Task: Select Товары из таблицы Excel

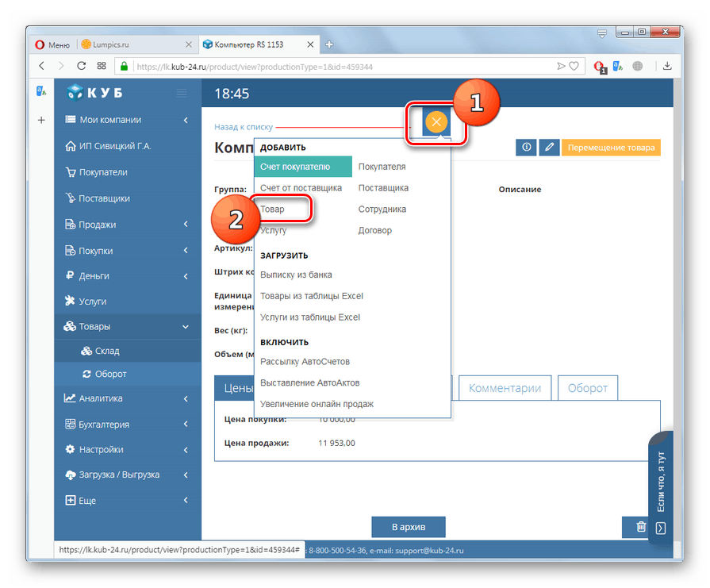Action: [312, 296]
